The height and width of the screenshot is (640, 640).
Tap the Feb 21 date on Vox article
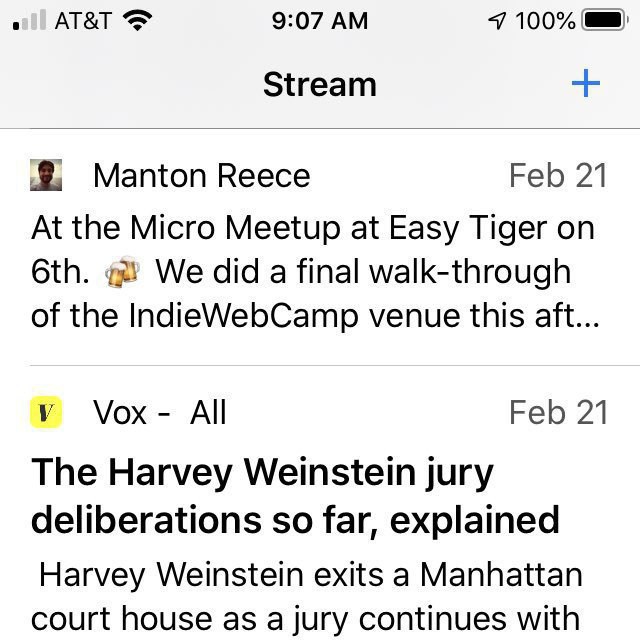click(557, 412)
